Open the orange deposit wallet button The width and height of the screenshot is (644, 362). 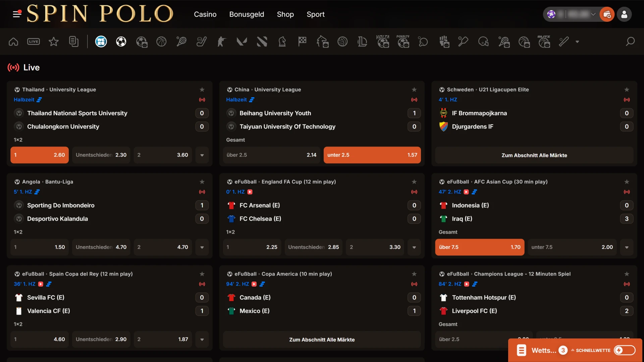coord(607,14)
